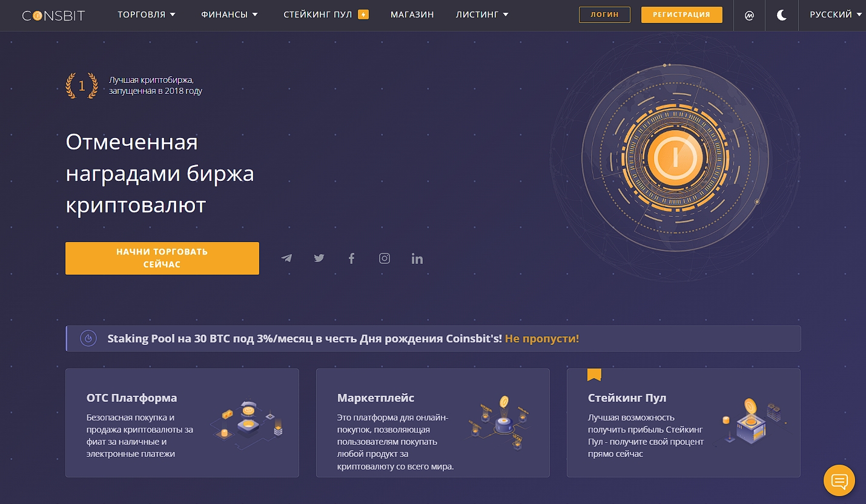Open the CoinMarketCap icon in header

coord(749,15)
